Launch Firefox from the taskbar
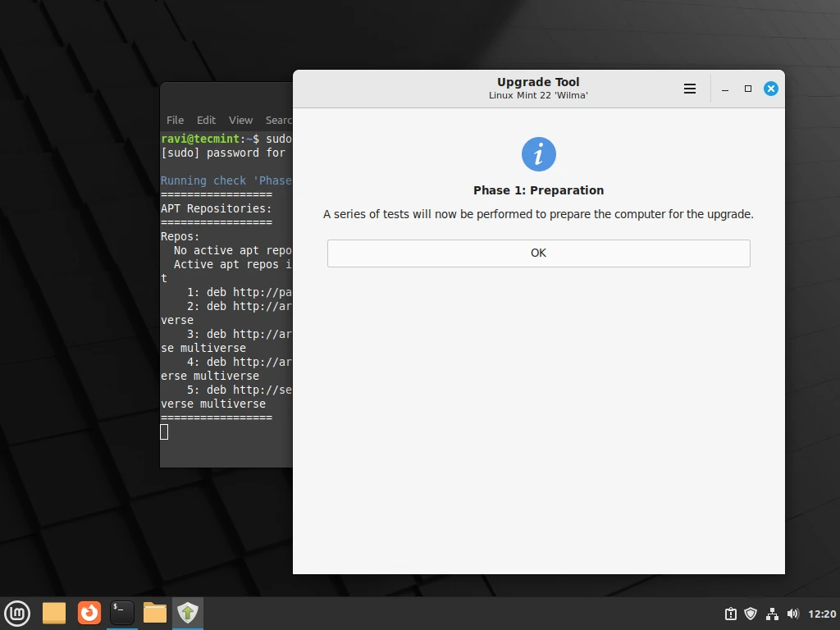This screenshot has height=630, width=840. [89, 613]
